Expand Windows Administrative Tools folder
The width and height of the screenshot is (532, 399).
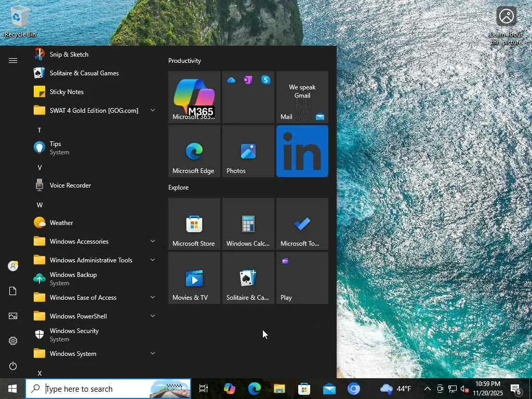point(95,260)
